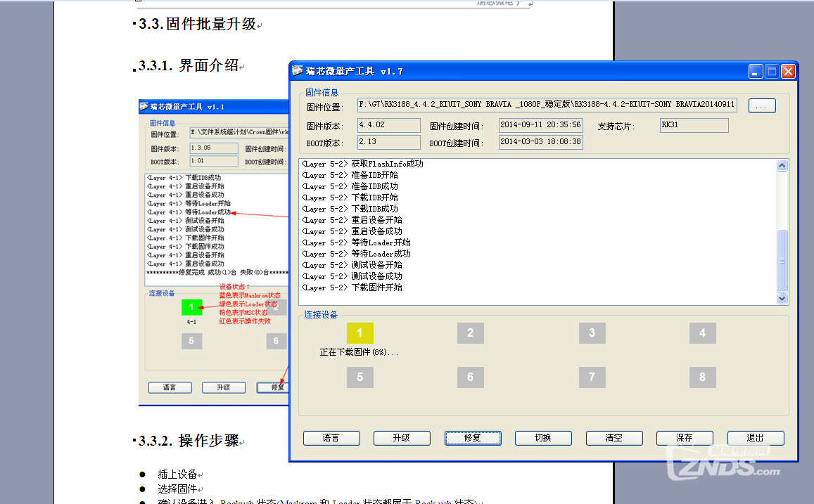Select gray device slot 4
This screenshot has width=814, height=504.
click(x=702, y=333)
